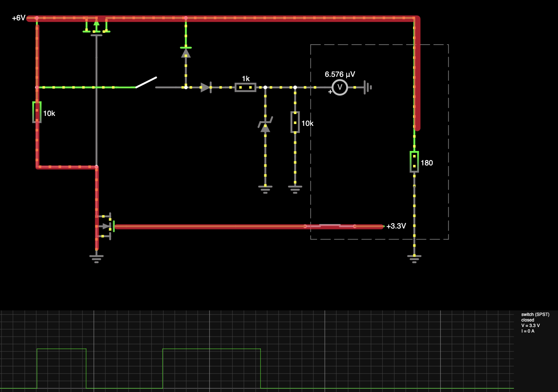Viewport: 558px width, 392px height.
Task: Click the node at the voltmeter positive terminal
Action: tap(295, 87)
